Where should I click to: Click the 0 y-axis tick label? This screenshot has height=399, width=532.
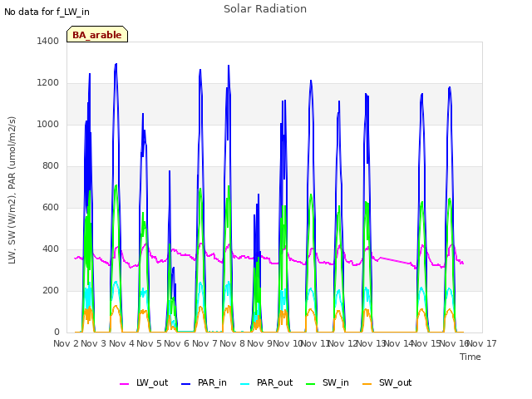[x=57, y=332]
